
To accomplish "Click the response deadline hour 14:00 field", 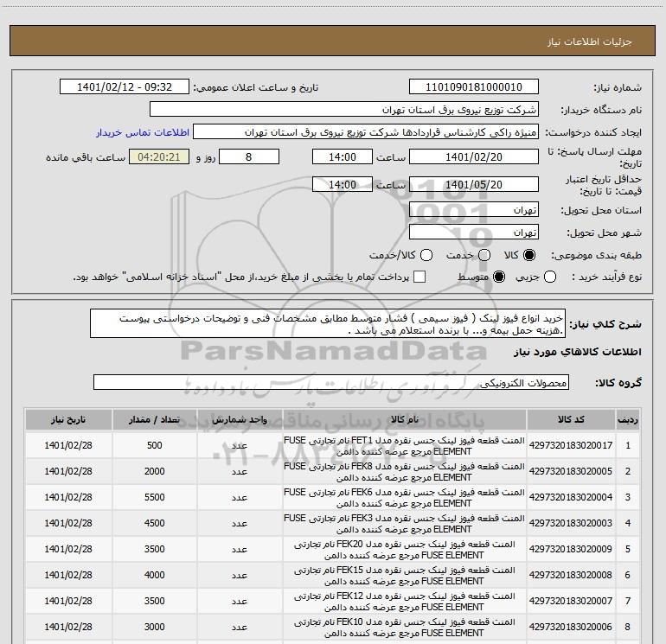I will pos(343,156).
